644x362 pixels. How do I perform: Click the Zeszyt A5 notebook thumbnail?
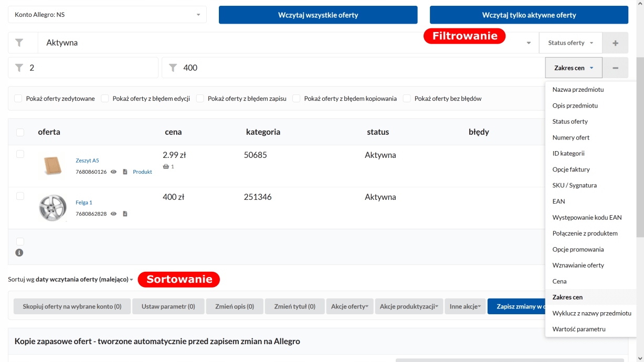pos(53,165)
